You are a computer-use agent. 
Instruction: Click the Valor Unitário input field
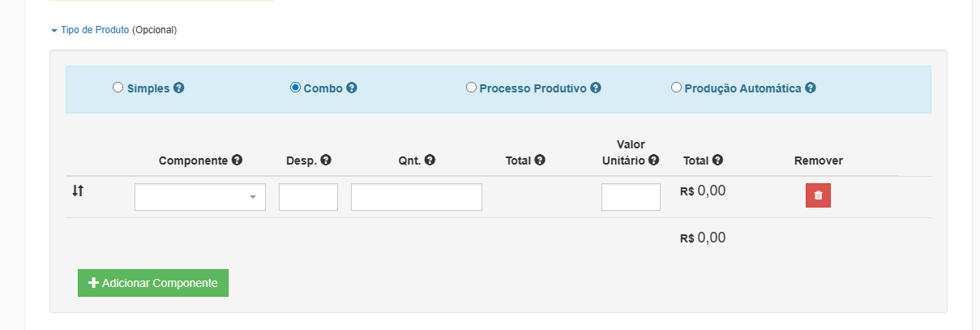tap(631, 197)
